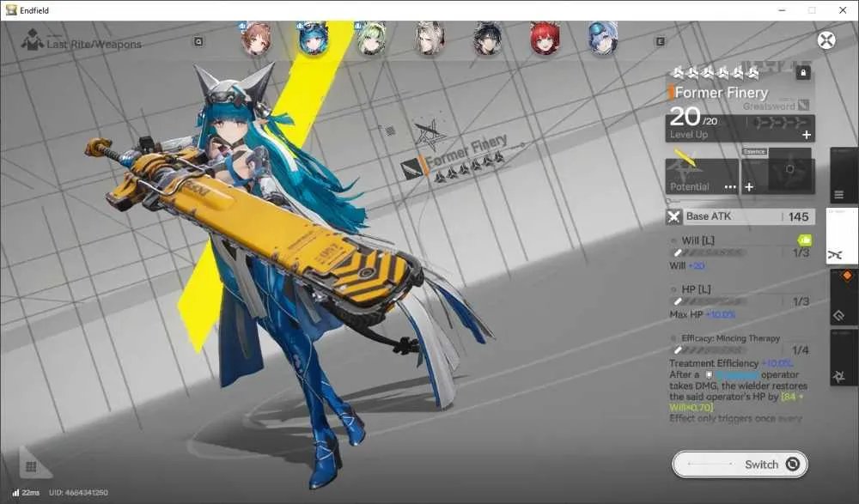Open Potential details via the three dots

(x=729, y=187)
